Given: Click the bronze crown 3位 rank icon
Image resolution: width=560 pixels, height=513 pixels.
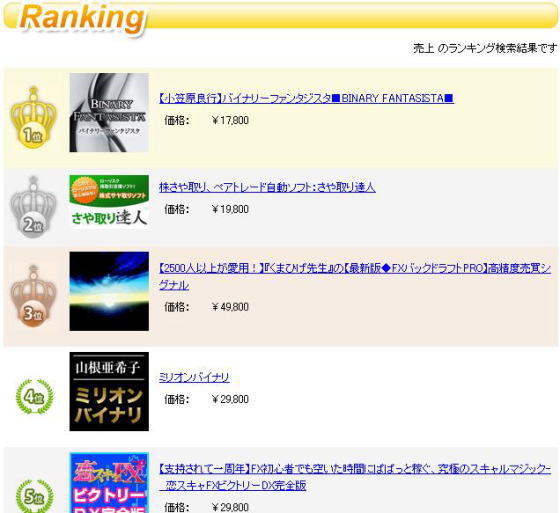Looking at the screenshot, I should coord(33,296).
